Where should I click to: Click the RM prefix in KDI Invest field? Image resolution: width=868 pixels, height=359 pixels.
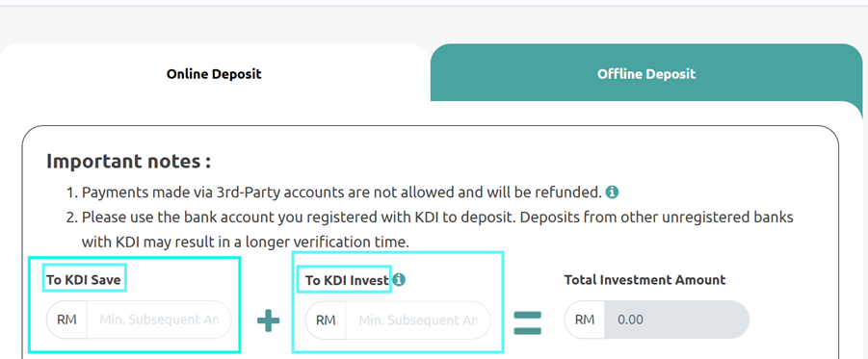coord(326,320)
